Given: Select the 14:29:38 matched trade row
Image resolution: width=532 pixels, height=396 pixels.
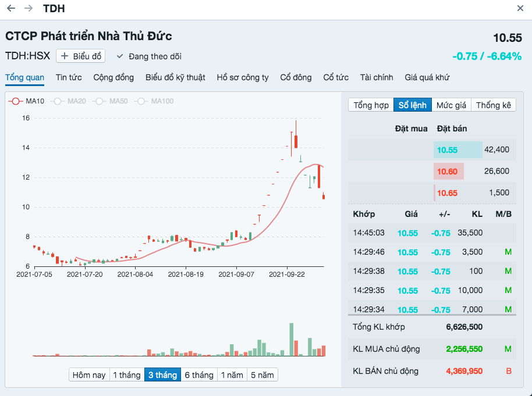Looking at the screenshot, I should click(432, 271).
